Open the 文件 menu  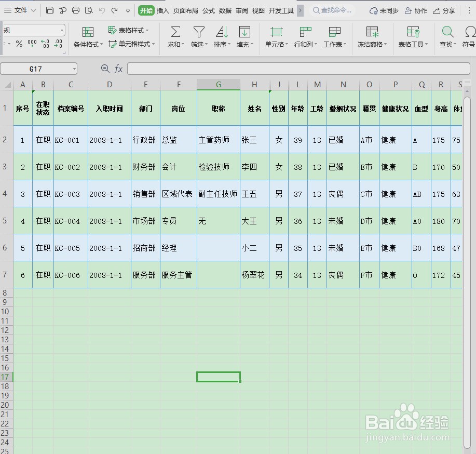point(21,10)
